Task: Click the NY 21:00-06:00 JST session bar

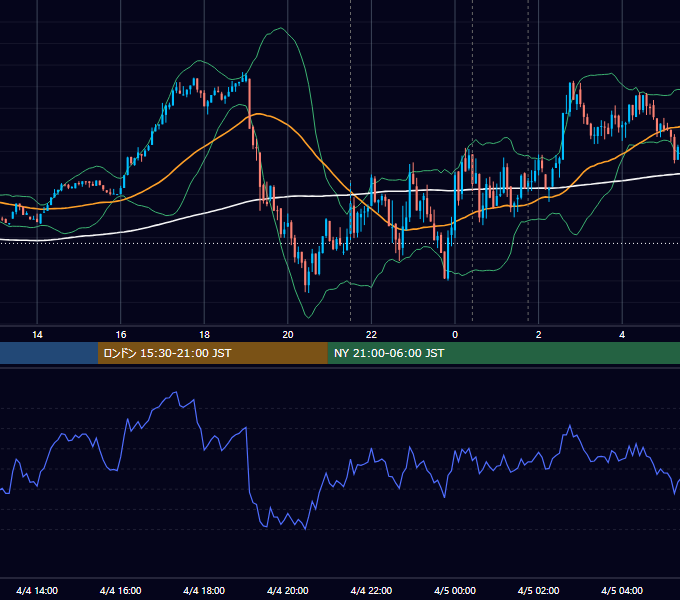Action: pyautogui.click(x=503, y=353)
